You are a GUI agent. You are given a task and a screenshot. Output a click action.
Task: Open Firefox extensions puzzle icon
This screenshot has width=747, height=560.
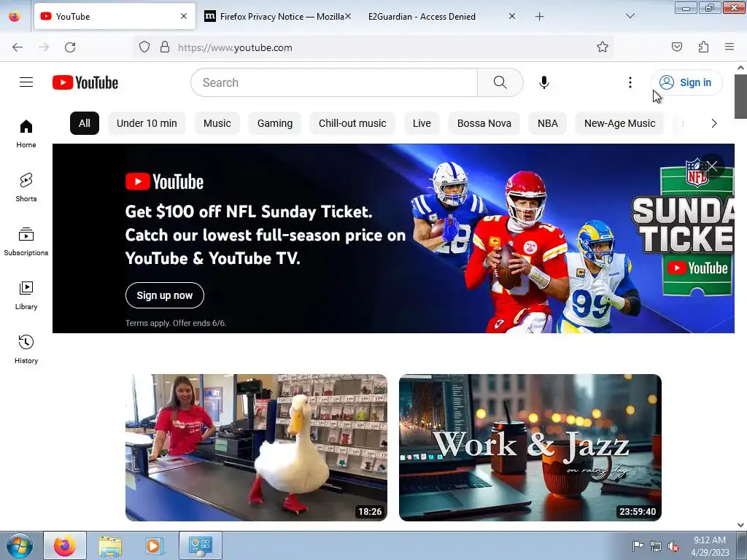tap(703, 47)
